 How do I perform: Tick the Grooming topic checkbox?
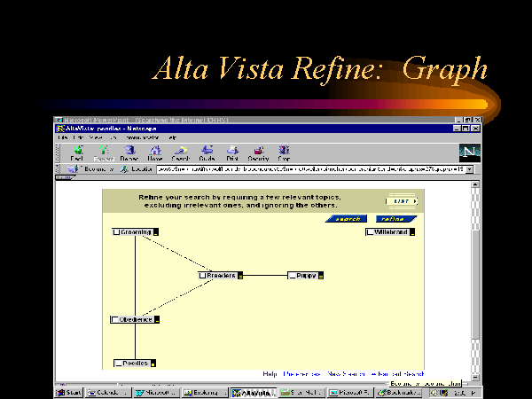point(117,232)
